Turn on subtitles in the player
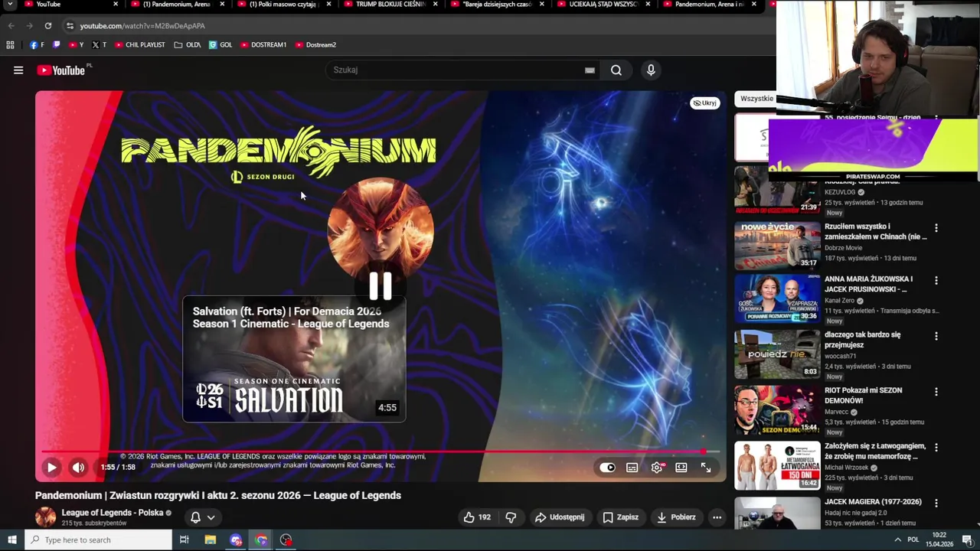 pyautogui.click(x=632, y=468)
